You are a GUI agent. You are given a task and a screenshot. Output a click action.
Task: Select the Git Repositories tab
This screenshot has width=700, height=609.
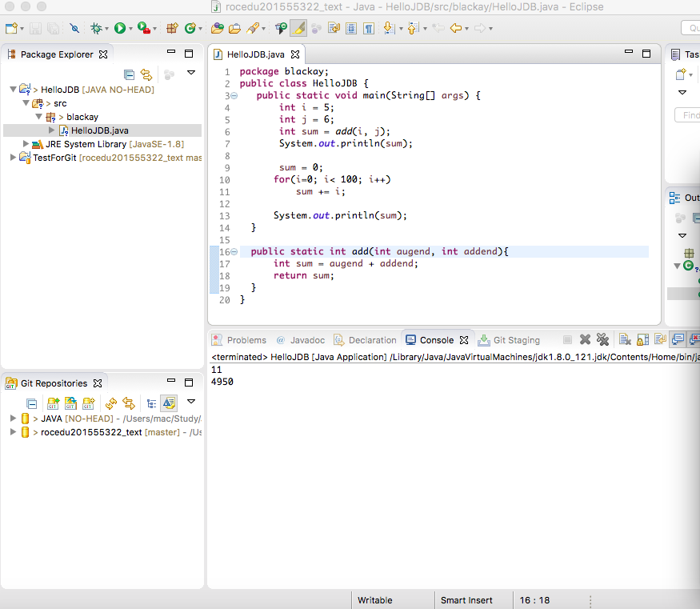coord(54,383)
